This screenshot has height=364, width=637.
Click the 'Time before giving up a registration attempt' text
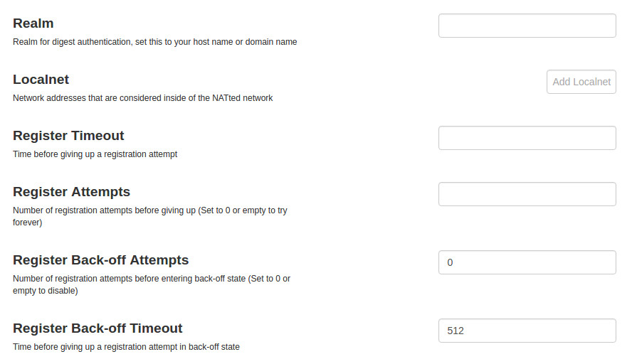tap(95, 154)
